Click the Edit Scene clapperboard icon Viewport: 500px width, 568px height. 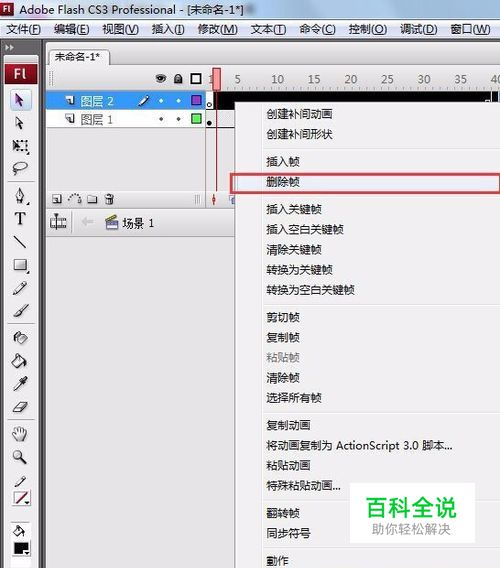coord(112,222)
